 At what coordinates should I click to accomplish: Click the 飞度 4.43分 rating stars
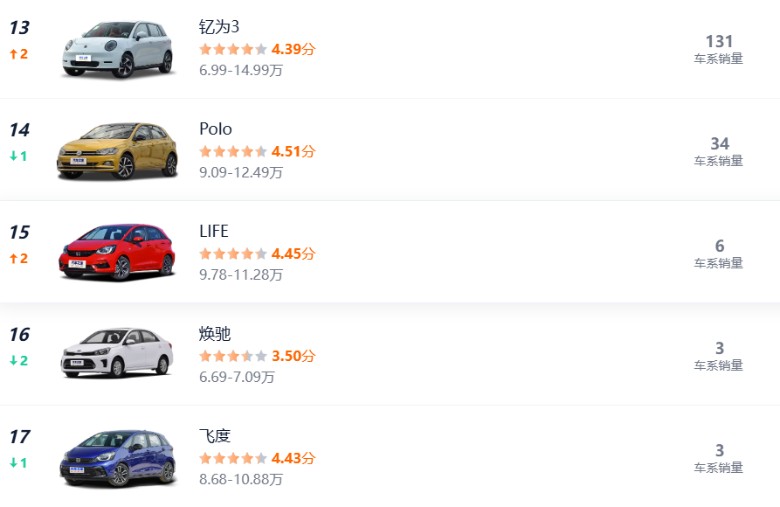256,458
